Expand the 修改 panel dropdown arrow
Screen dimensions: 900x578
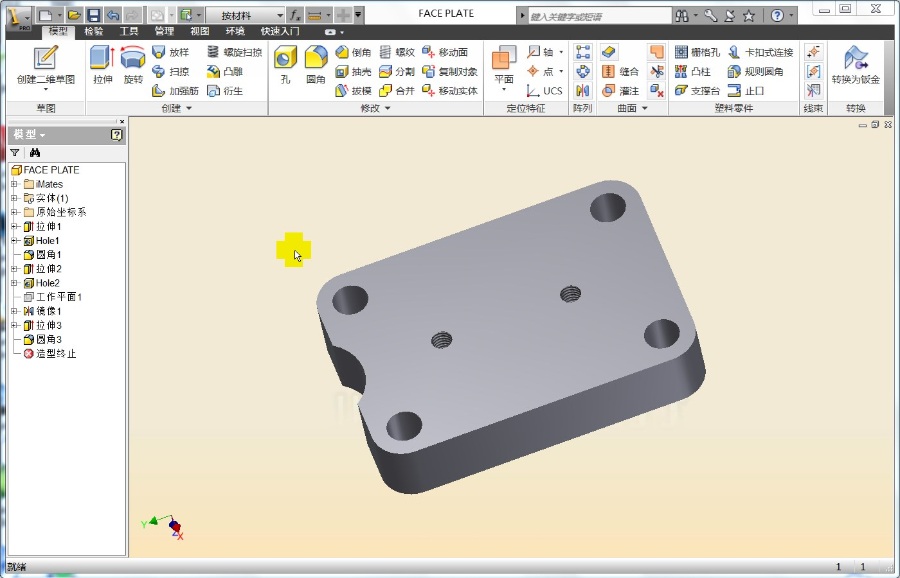(387, 108)
